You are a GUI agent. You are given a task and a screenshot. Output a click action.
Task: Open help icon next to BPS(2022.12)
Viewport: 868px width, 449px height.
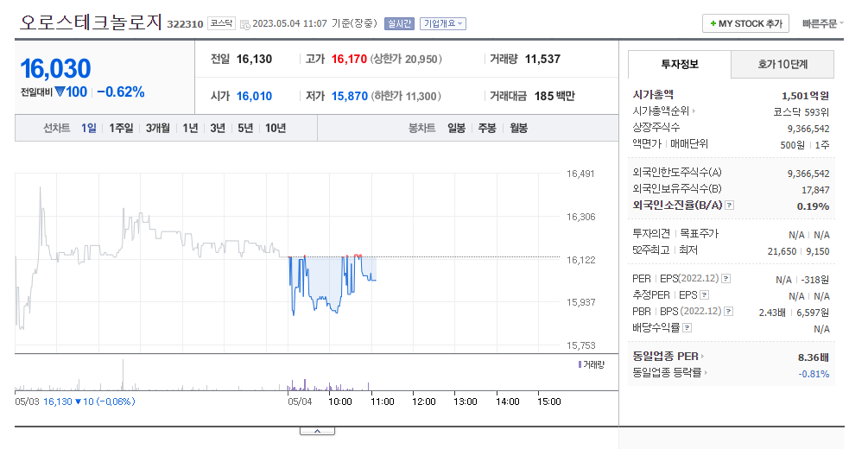[728, 312]
